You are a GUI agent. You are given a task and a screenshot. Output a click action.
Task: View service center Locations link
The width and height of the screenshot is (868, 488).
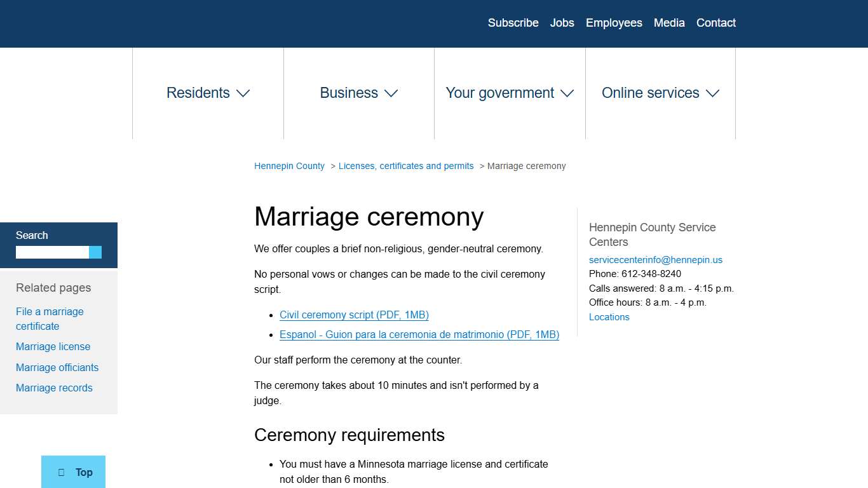tap(609, 316)
